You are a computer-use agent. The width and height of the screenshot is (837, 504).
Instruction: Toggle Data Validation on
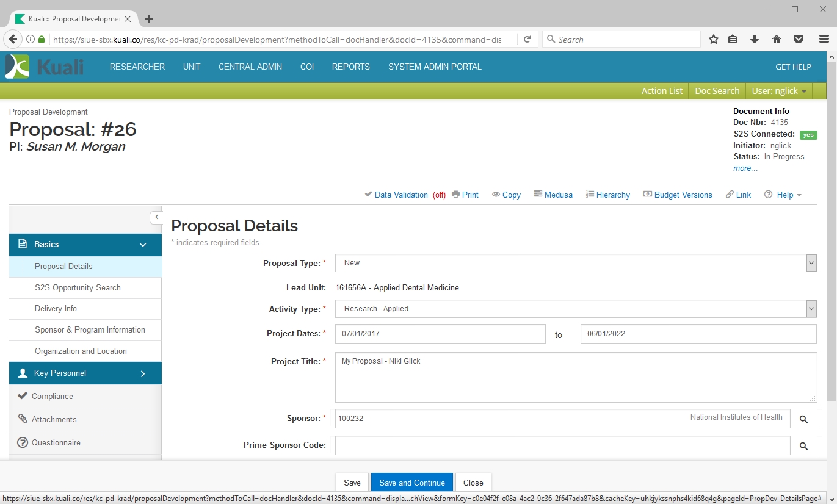pyautogui.click(x=400, y=195)
